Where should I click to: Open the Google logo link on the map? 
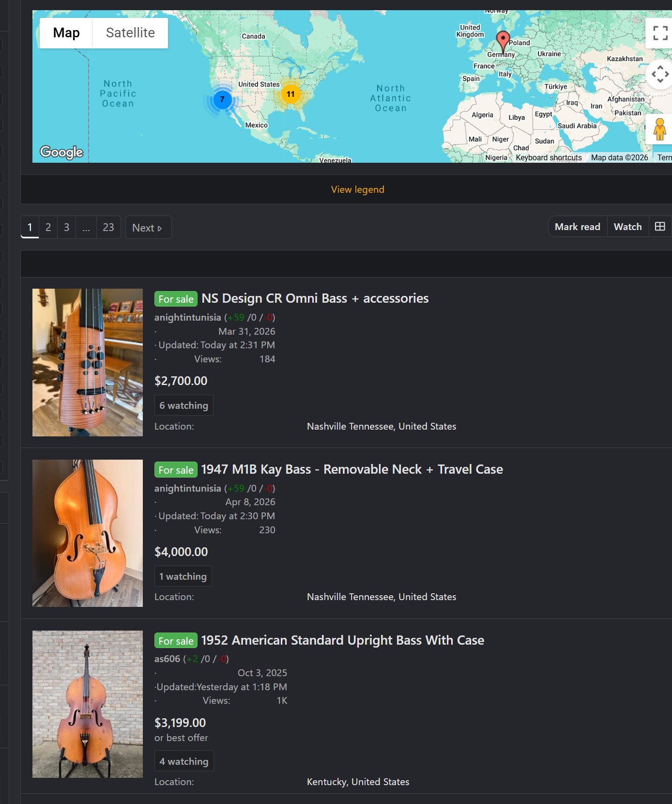coord(61,152)
